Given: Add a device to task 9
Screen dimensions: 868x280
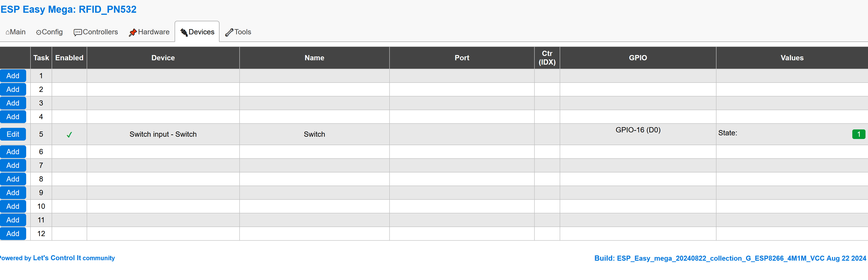Looking at the screenshot, I should tap(13, 193).
